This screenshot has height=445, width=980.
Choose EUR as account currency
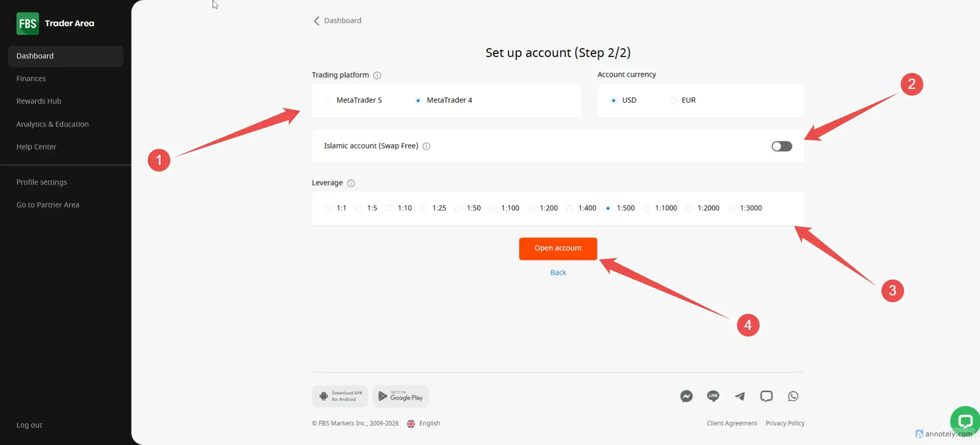pos(673,101)
